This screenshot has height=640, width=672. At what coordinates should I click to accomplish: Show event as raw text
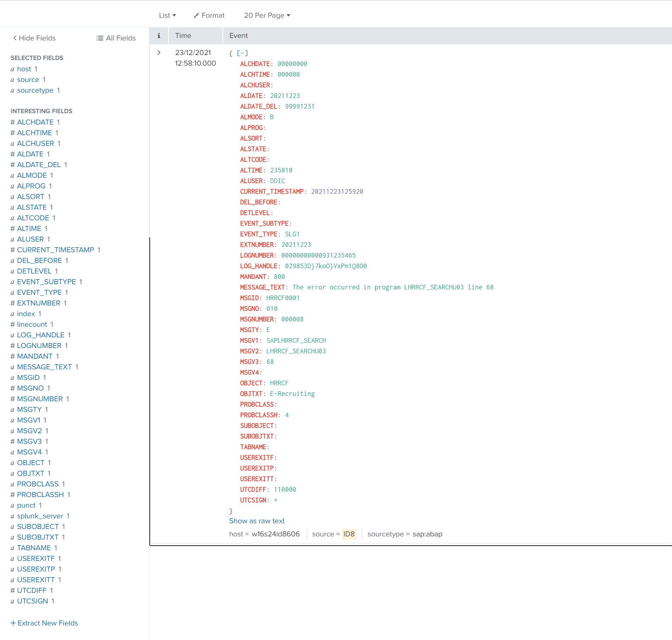click(257, 521)
